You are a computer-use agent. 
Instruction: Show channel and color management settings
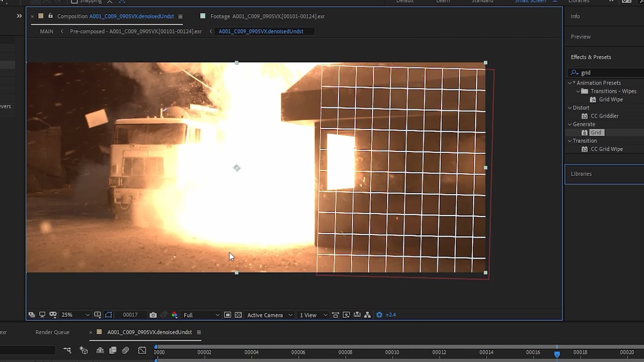175,315
